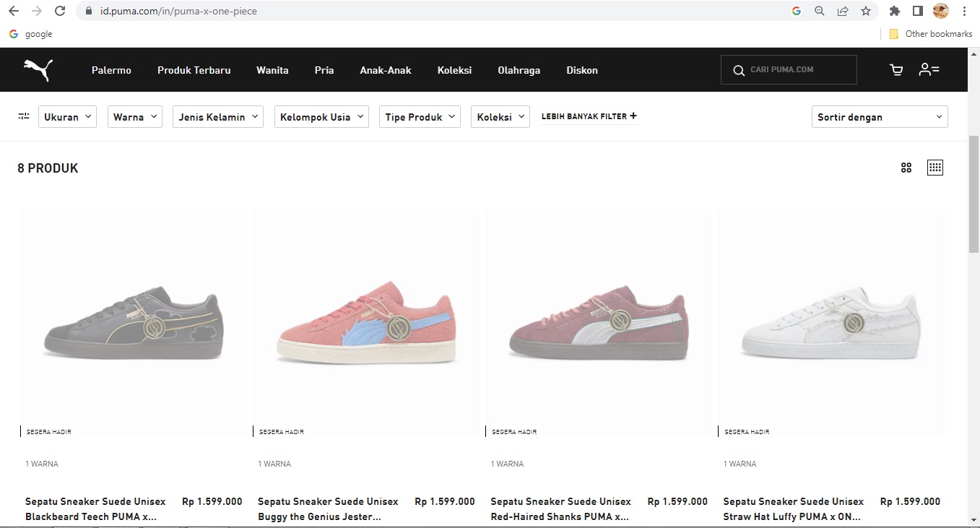Open Red-Haired Shanks PUMA product title
Viewport: 980px width, 528px height.
(560, 509)
